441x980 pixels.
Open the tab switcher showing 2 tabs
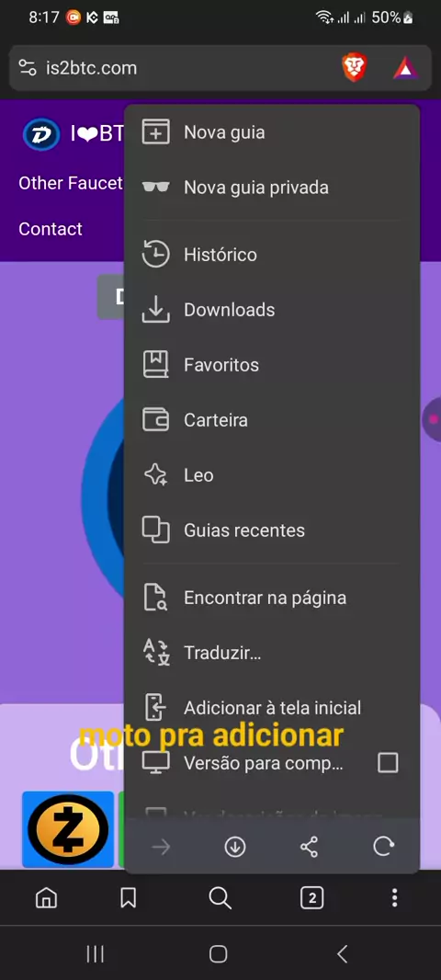(x=311, y=898)
